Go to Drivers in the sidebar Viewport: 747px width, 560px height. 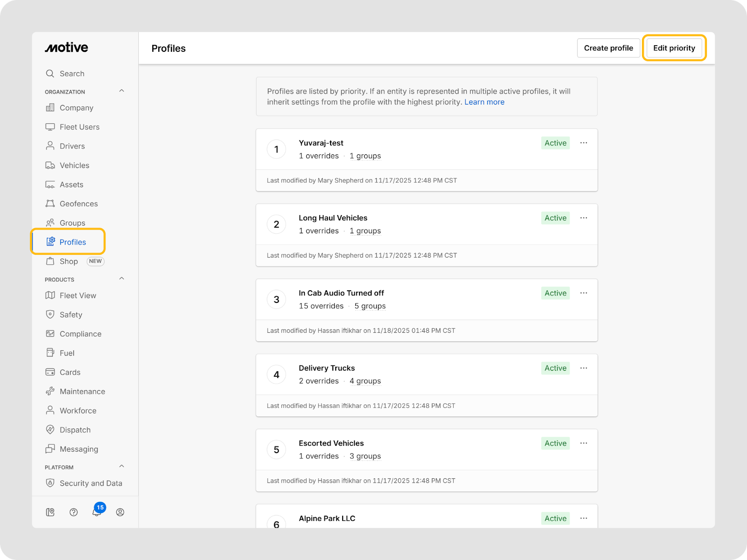pyautogui.click(x=72, y=146)
